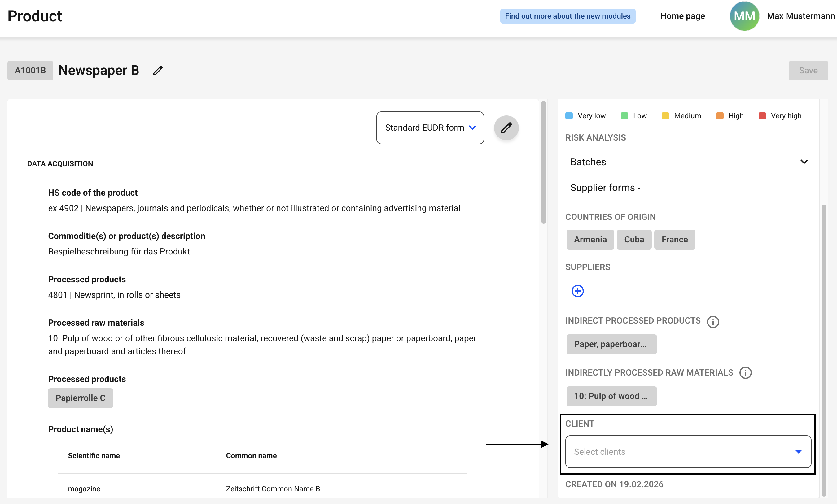Click the left panel vertical scrollbar
The width and height of the screenshot is (837, 504).
point(543,163)
